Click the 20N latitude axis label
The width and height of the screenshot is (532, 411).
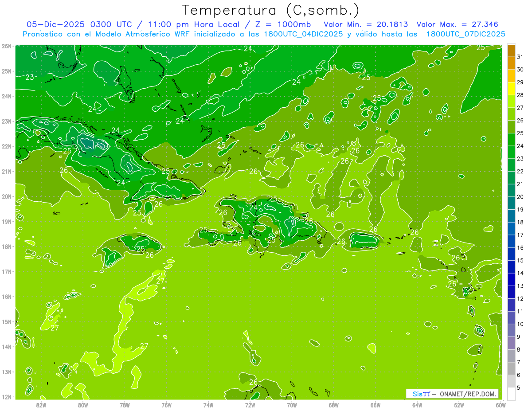[x=6, y=196]
